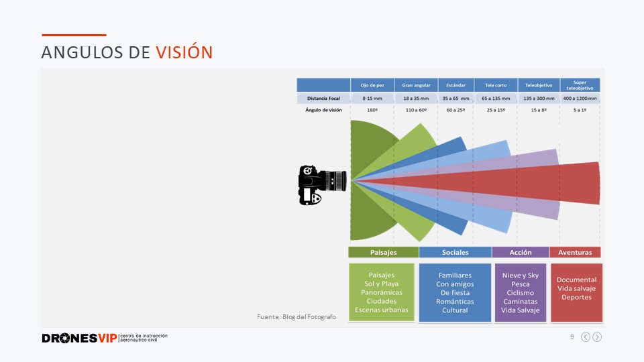Click the blue 'Sociales' category label

[x=455, y=253]
